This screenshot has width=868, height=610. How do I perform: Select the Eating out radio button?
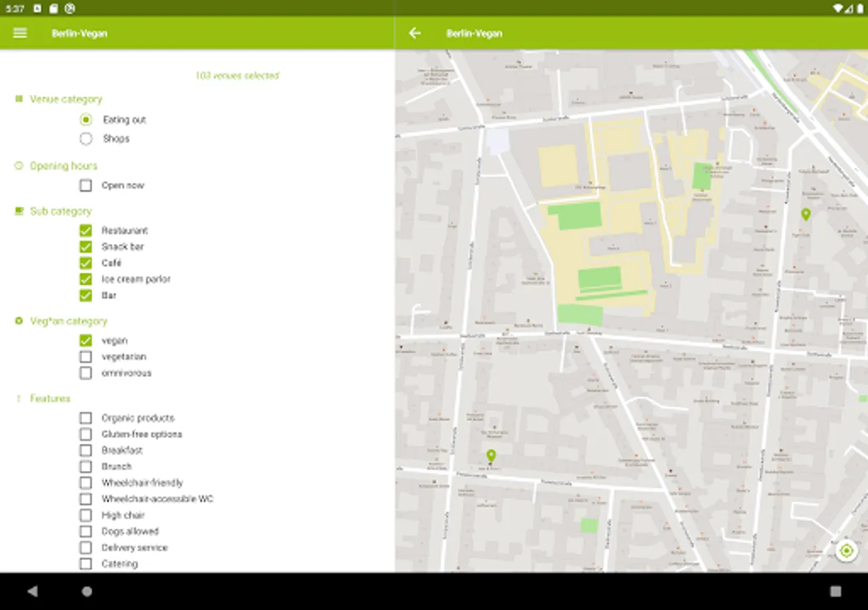pyautogui.click(x=86, y=120)
